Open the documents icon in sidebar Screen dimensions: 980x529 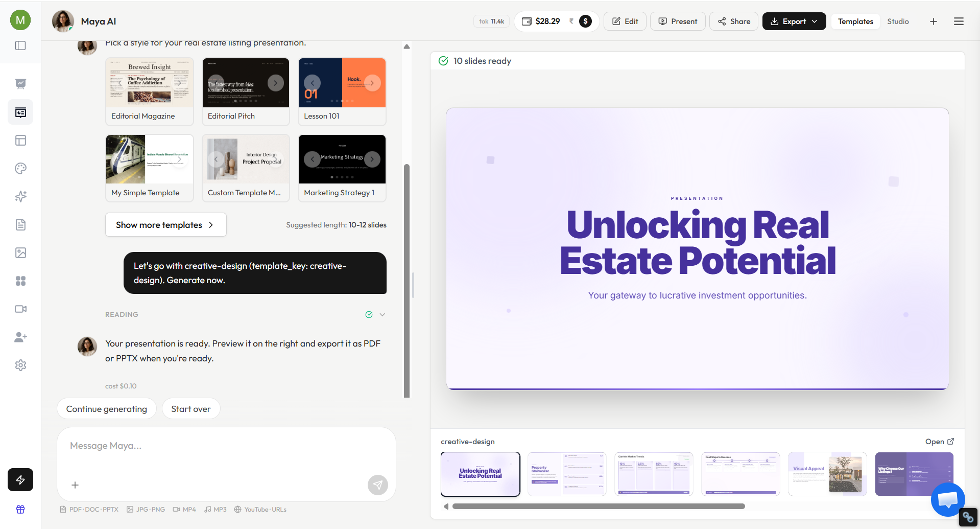(20, 225)
